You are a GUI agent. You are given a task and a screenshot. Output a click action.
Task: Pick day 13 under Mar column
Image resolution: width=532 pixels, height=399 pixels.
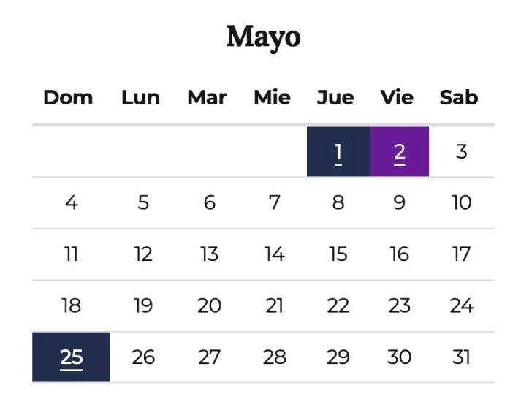[x=210, y=254]
